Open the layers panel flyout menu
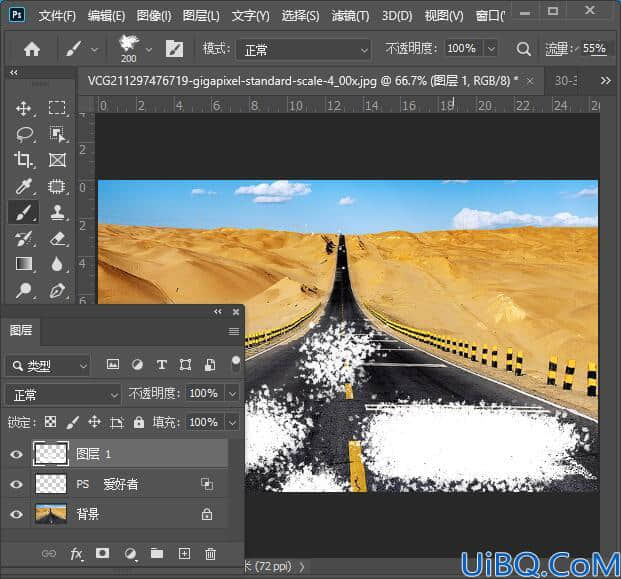621x579 pixels. [x=234, y=331]
